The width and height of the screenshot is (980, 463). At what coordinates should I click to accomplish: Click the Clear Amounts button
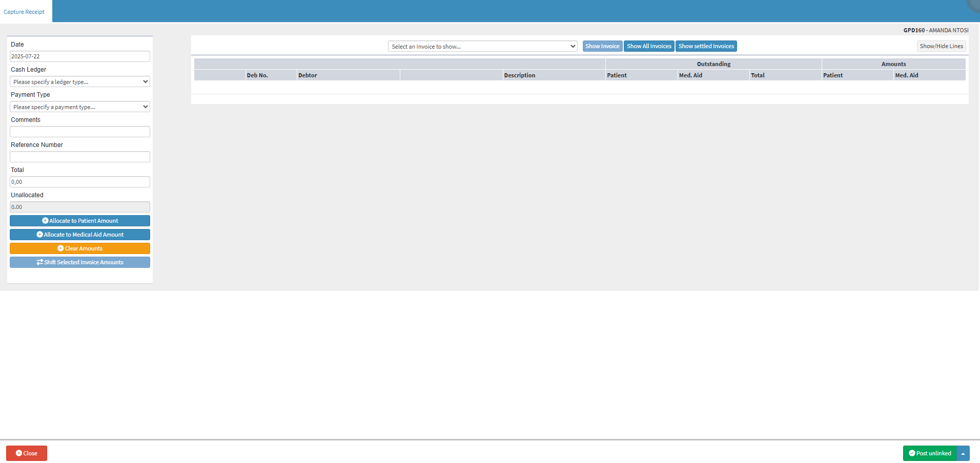click(x=80, y=248)
